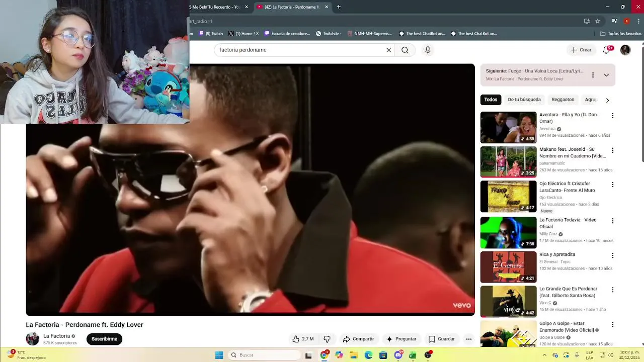Open Frente Al Muro video thumbnail

click(508, 197)
